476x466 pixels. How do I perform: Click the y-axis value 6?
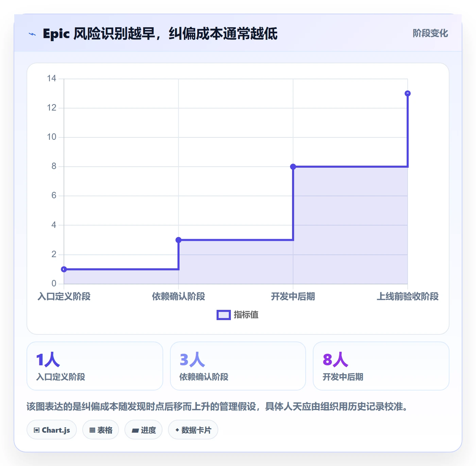pos(54,196)
